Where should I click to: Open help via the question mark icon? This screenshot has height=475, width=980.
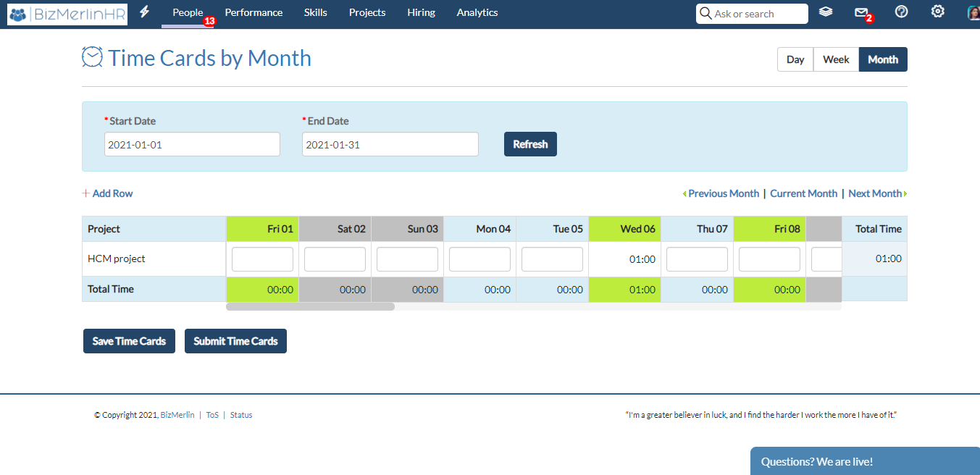900,12
